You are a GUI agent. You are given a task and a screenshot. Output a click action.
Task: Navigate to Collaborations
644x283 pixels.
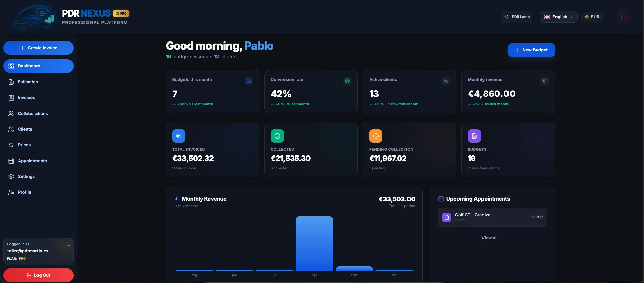click(x=39, y=114)
